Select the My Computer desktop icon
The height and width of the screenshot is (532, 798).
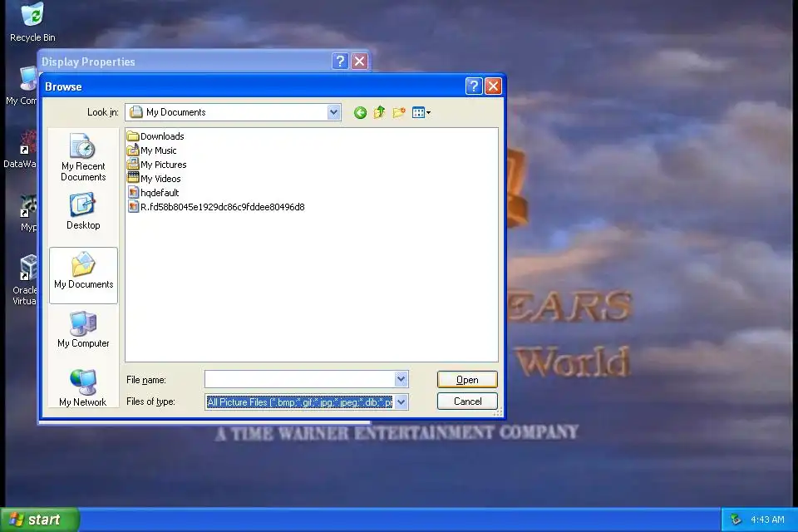point(22,86)
